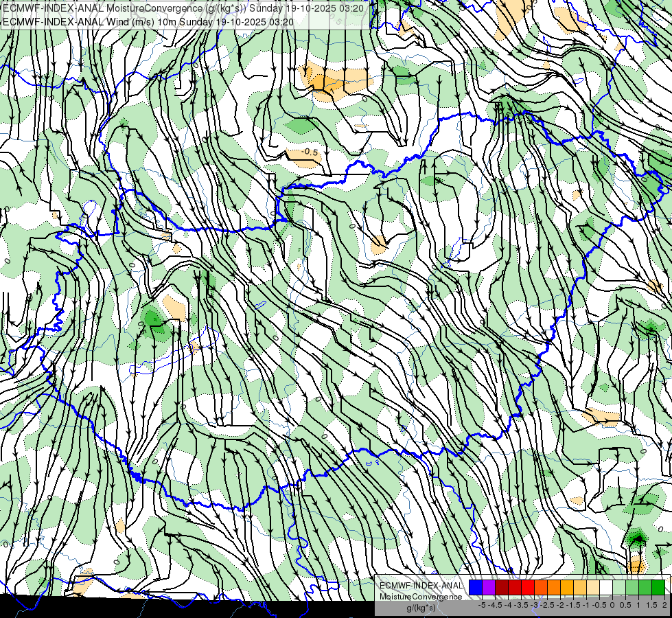Select swatch between -1.5 and -1 ticks

point(580,587)
